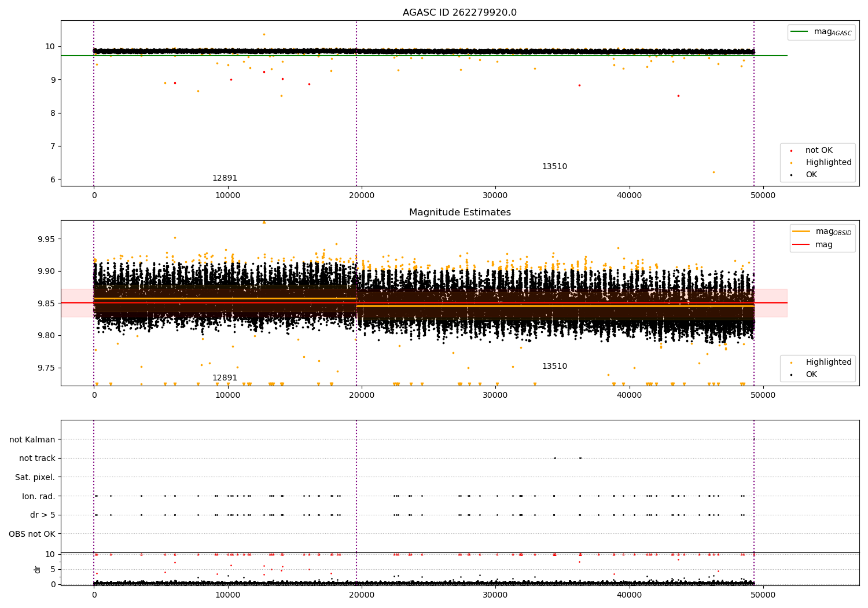Click the orange mag OBSID legend line

click(801, 232)
